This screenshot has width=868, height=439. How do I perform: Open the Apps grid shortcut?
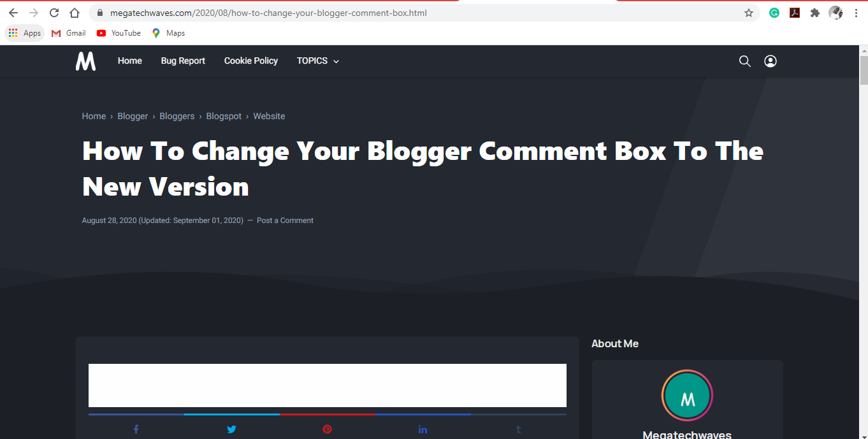click(25, 33)
